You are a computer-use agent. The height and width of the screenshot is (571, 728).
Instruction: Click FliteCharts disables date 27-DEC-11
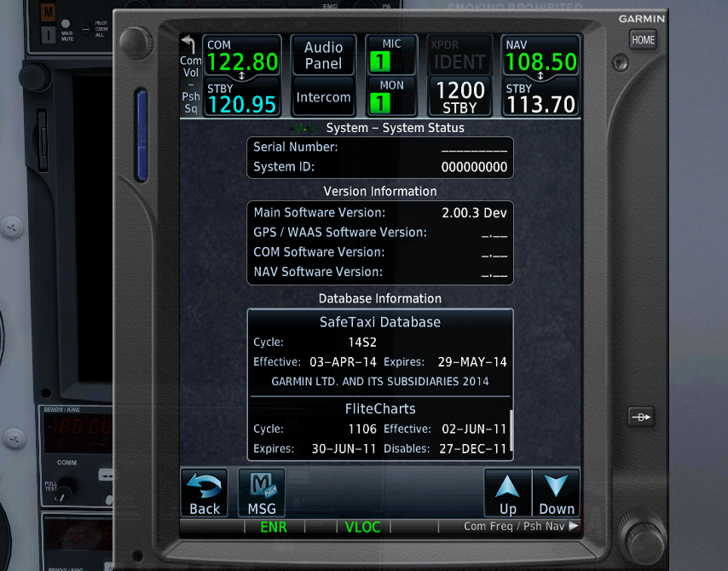coord(472,449)
